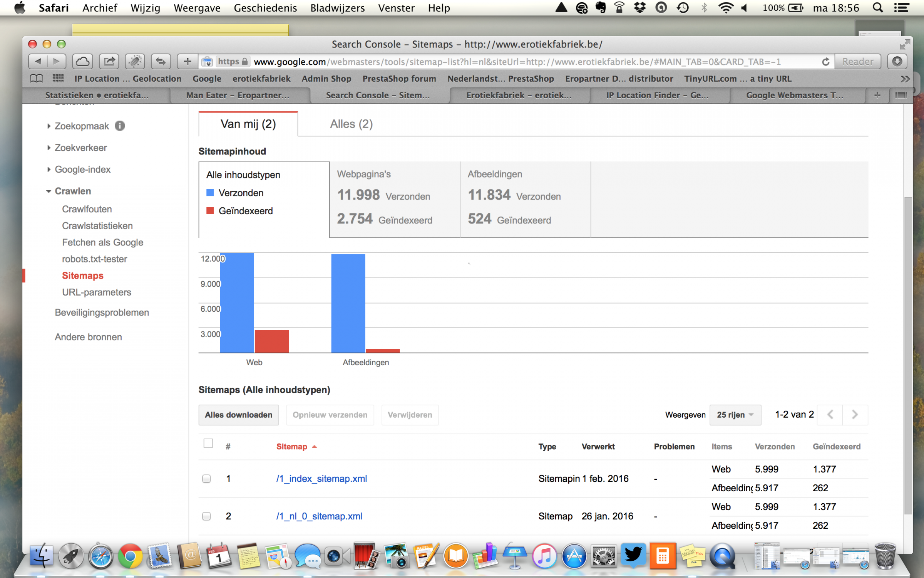Tick checkbox for /1_nl_0_sitemap.xml row
Image resolution: width=924 pixels, height=578 pixels.
coord(207,516)
